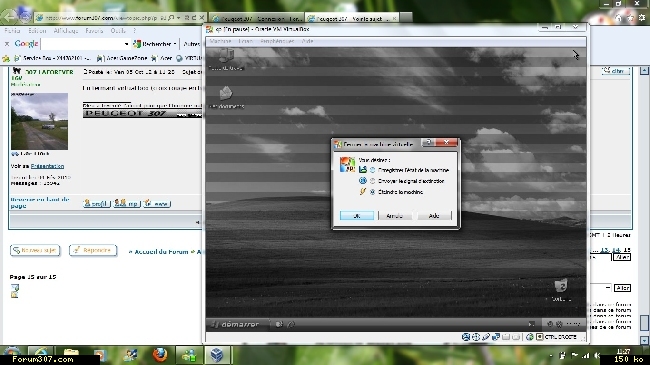Select the power off machine radio option
Screen dimensions: 650x365
(372, 192)
